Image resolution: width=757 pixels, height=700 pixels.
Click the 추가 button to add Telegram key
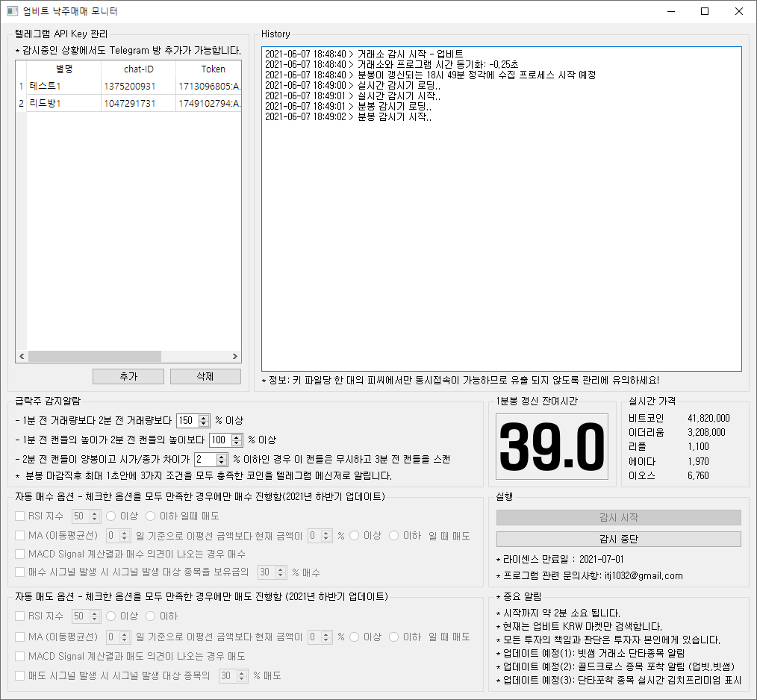pyautogui.click(x=128, y=376)
